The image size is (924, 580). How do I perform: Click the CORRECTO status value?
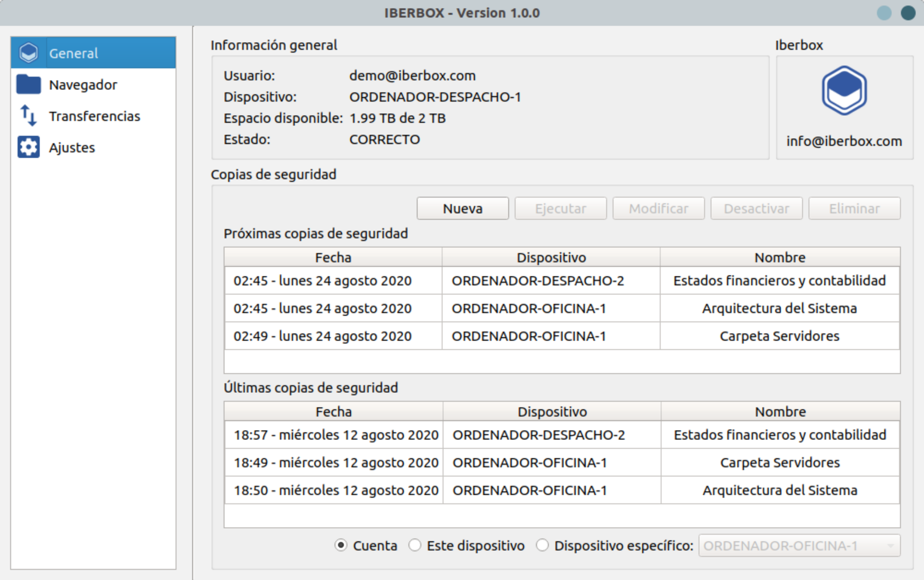(x=385, y=139)
